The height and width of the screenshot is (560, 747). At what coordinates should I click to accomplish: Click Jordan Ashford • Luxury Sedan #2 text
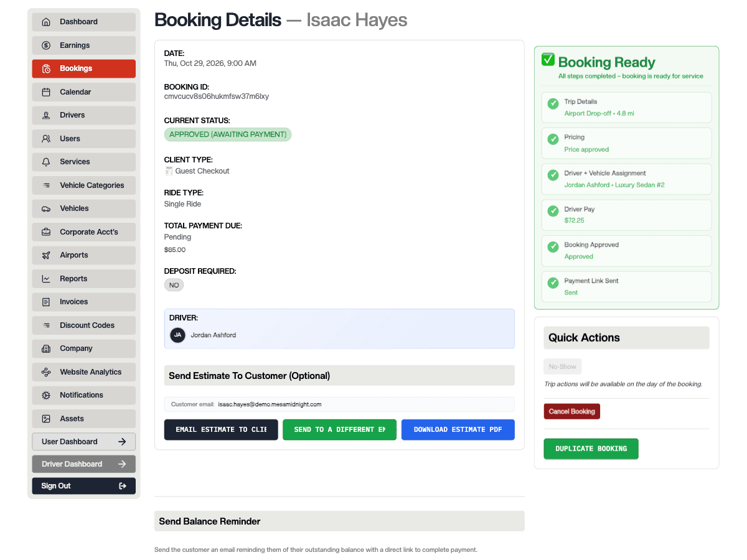point(614,185)
